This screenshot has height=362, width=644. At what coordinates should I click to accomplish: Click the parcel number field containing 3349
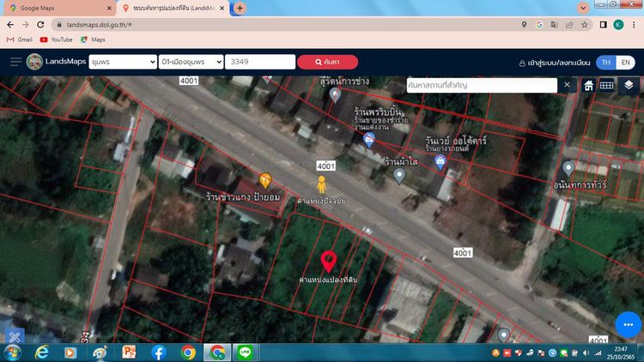[258, 62]
